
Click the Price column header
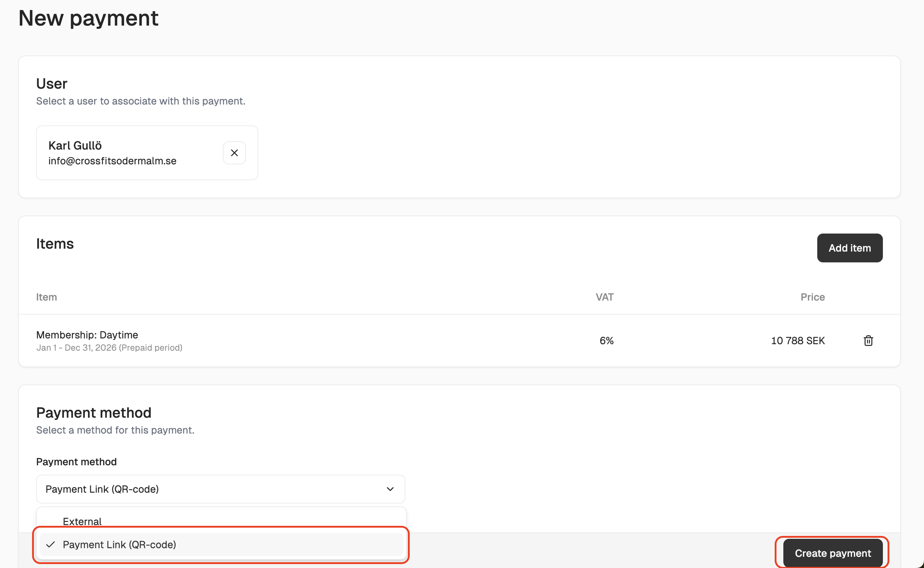[x=812, y=297]
